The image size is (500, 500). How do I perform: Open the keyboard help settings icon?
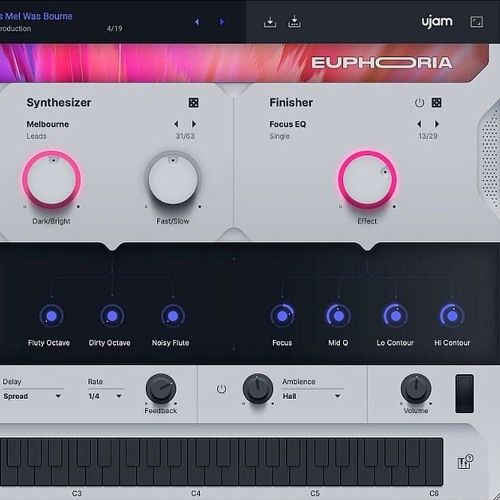tap(465, 462)
